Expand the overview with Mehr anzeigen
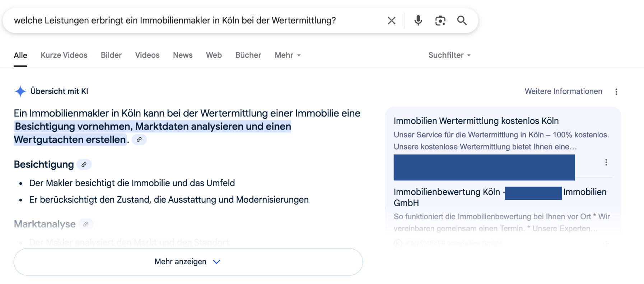The width and height of the screenshot is (644, 284). click(188, 262)
